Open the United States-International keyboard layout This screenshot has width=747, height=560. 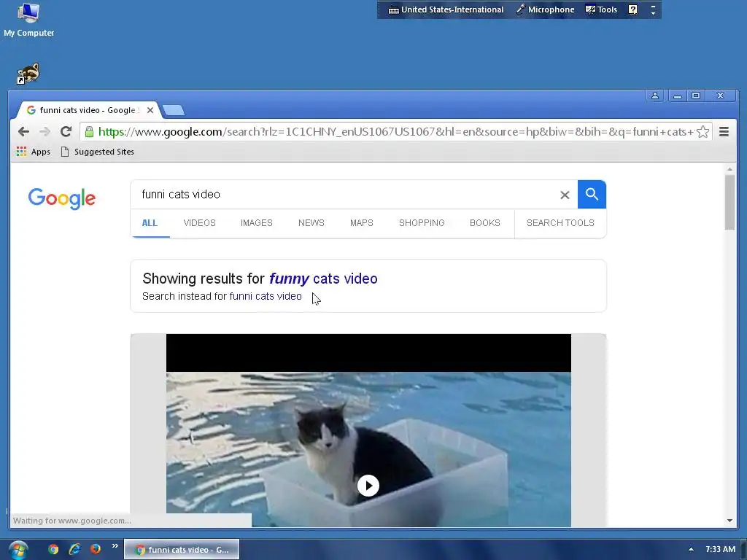pos(446,9)
